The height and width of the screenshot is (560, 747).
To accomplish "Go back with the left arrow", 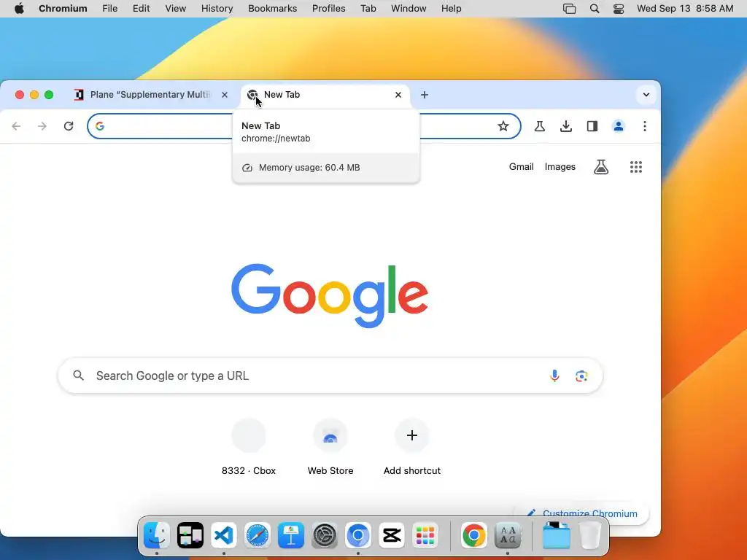I will point(16,126).
